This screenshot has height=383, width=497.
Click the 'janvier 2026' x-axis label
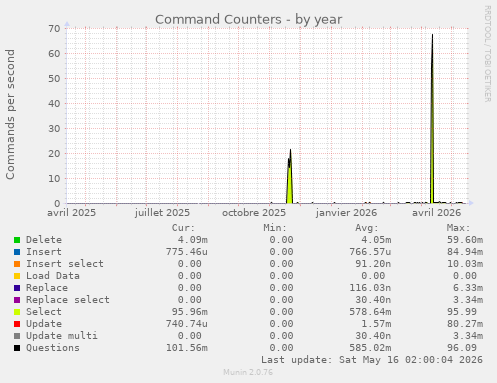pyautogui.click(x=347, y=213)
